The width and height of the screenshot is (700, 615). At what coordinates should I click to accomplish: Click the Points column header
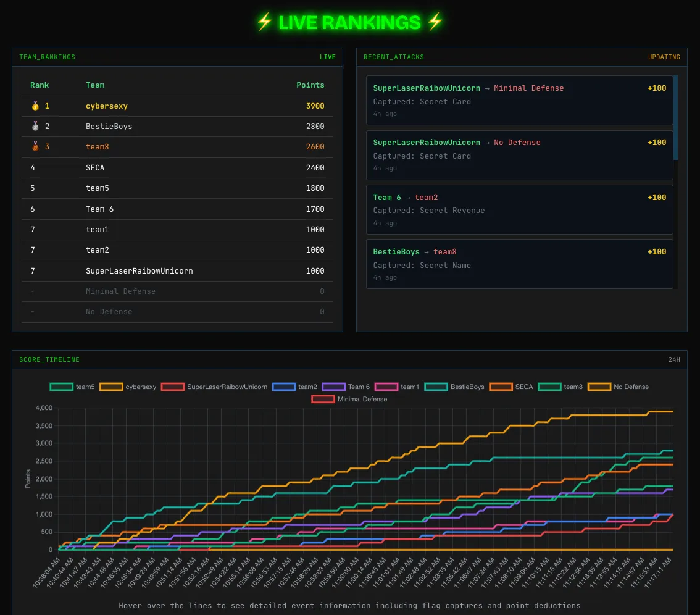coord(310,85)
